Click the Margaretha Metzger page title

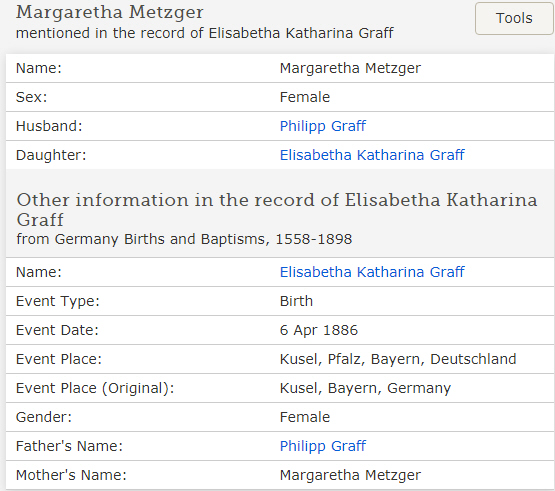coord(109,12)
